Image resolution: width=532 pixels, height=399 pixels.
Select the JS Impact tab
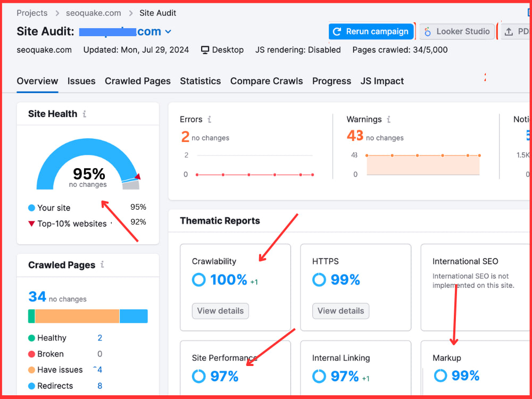tap(382, 81)
